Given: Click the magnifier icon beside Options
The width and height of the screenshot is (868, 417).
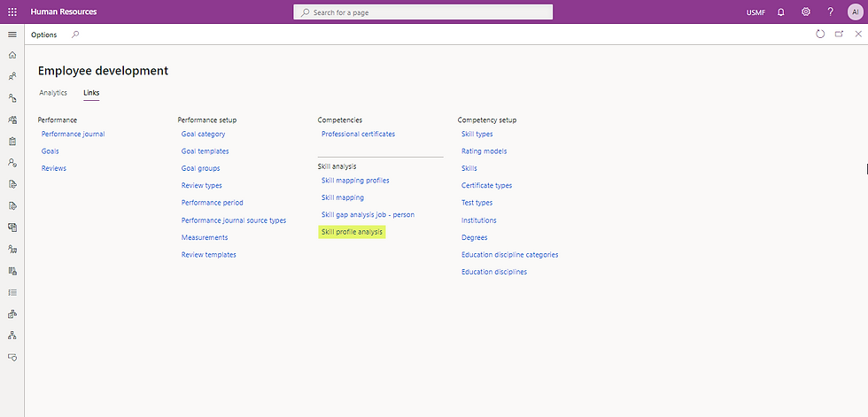Looking at the screenshot, I should (75, 35).
